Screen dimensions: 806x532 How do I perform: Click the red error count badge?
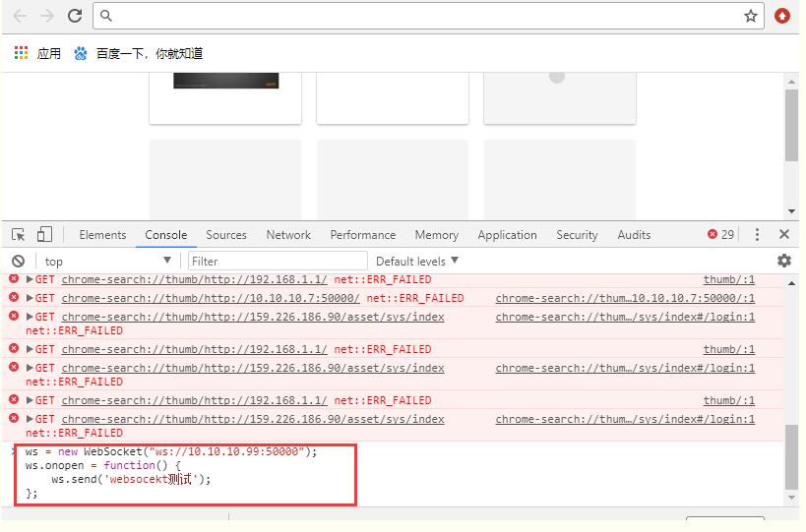(720, 235)
